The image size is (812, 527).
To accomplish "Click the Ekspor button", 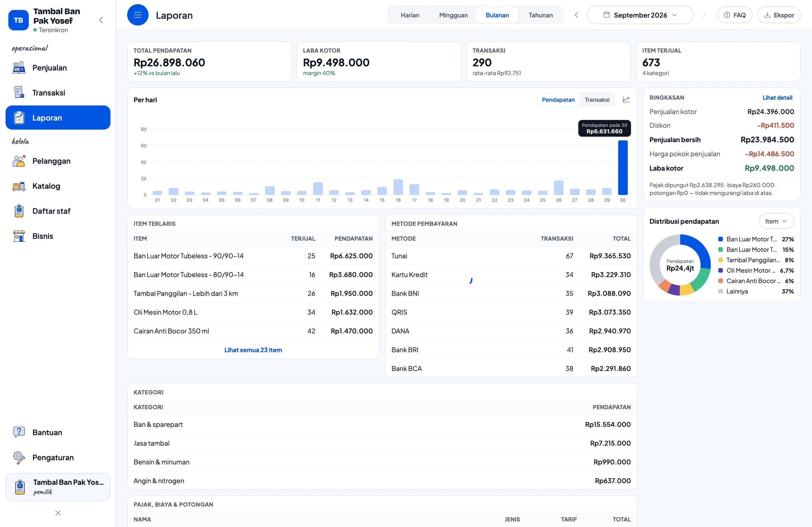I will [x=779, y=15].
